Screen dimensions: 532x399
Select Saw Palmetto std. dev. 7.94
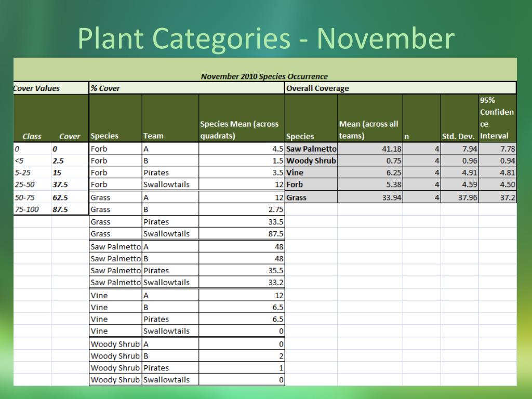click(460, 149)
